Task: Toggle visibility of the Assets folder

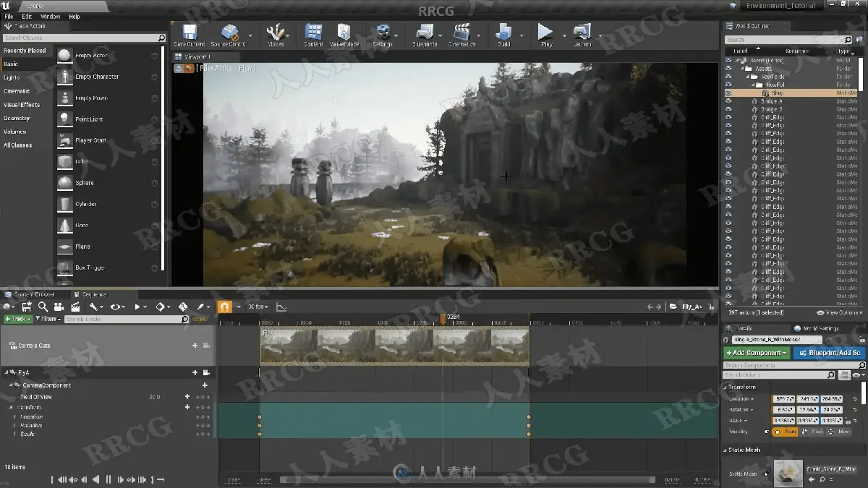Action: point(728,69)
